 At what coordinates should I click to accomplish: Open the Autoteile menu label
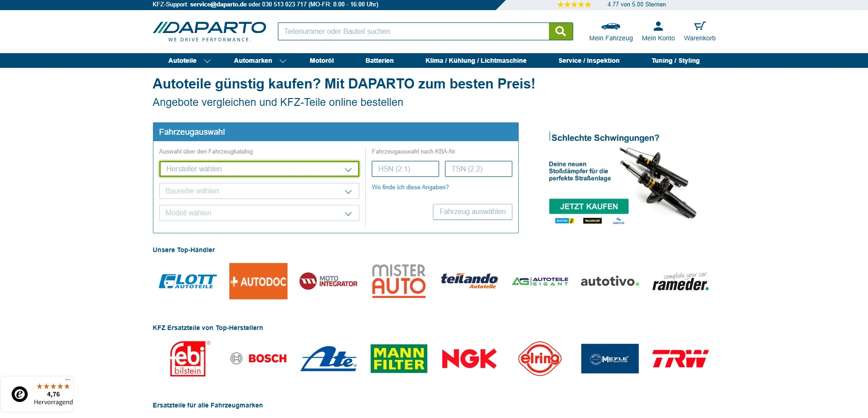(x=182, y=60)
